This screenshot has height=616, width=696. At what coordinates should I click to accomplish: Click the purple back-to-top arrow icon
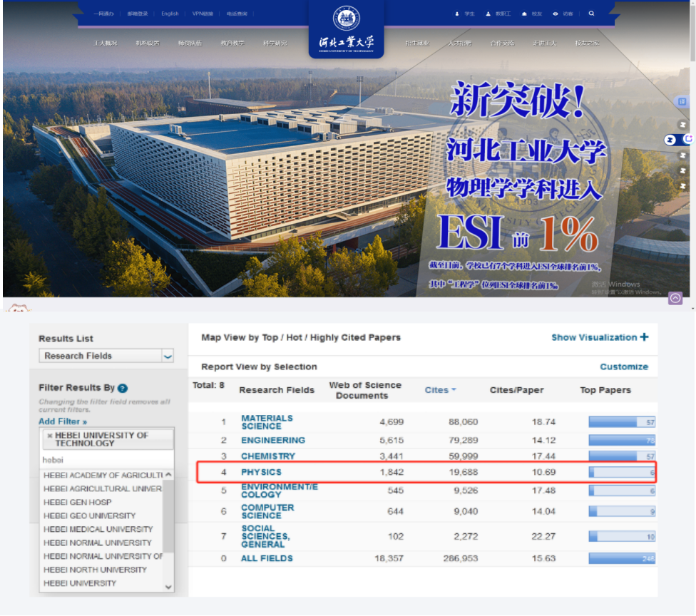tap(675, 298)
